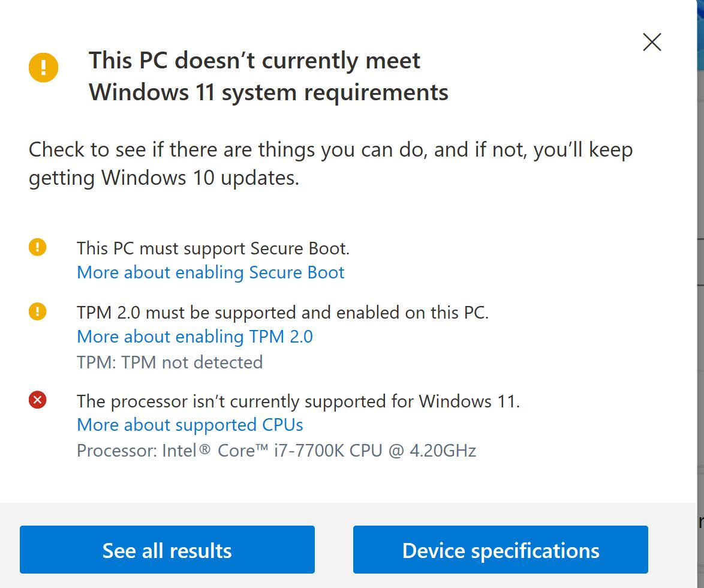704x588 pixels.
Task: Click the yellow exclamation badge above the headline text
Action: [x=43, y=67]
